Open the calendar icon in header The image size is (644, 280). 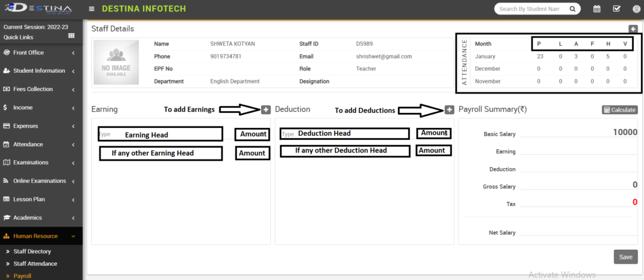tap(597, 9)
